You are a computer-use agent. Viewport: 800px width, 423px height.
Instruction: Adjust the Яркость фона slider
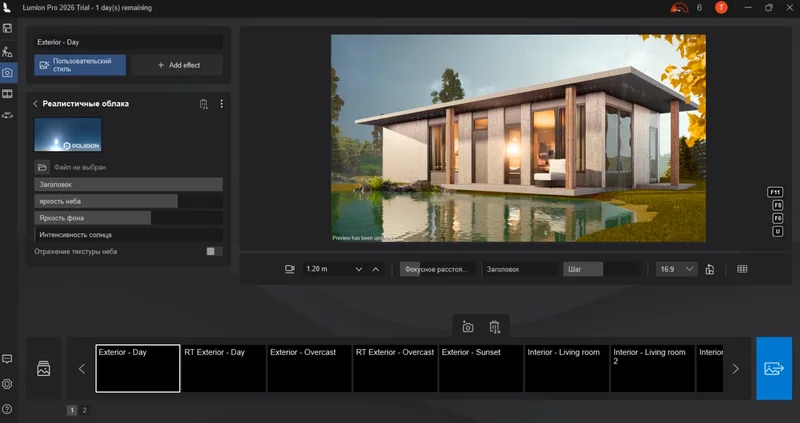coord(129,218)
